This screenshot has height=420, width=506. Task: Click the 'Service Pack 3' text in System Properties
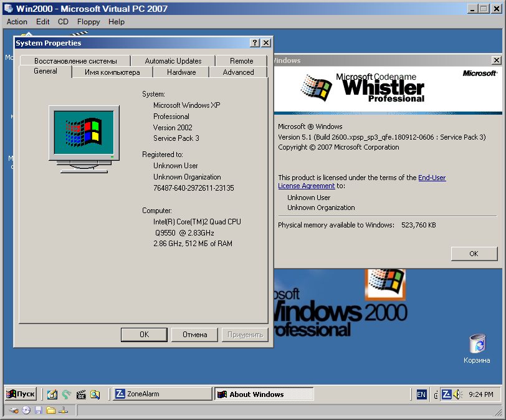176,138
